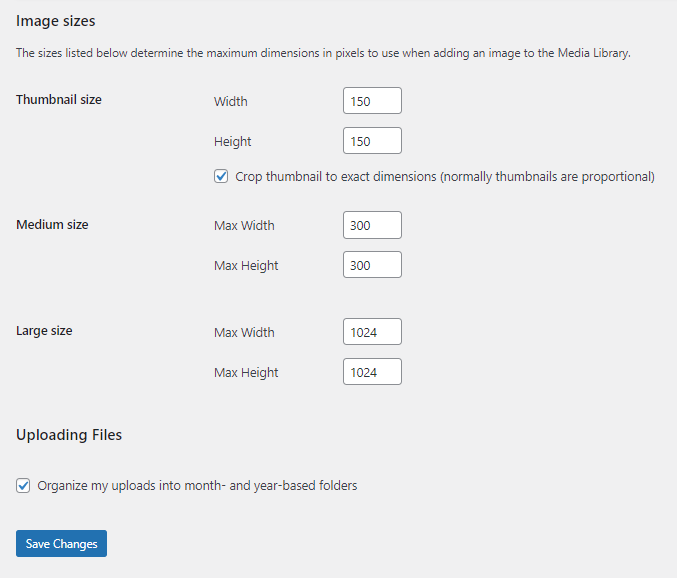Image resolution: width=677 pixels, height=578 pixels.
Task: Toggle the Crop thumbnail to exact dimensions checkbox
Action: coord(221,177)
